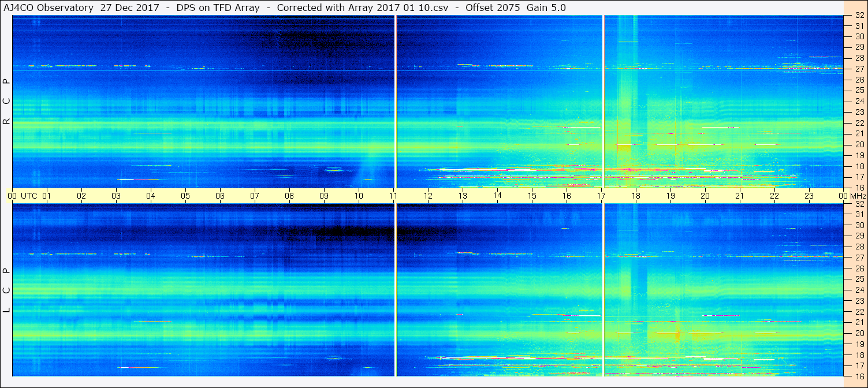Click the 23 MHz tick of LCP panel
The height and width of the screenshot is (388, 868).
859,301
